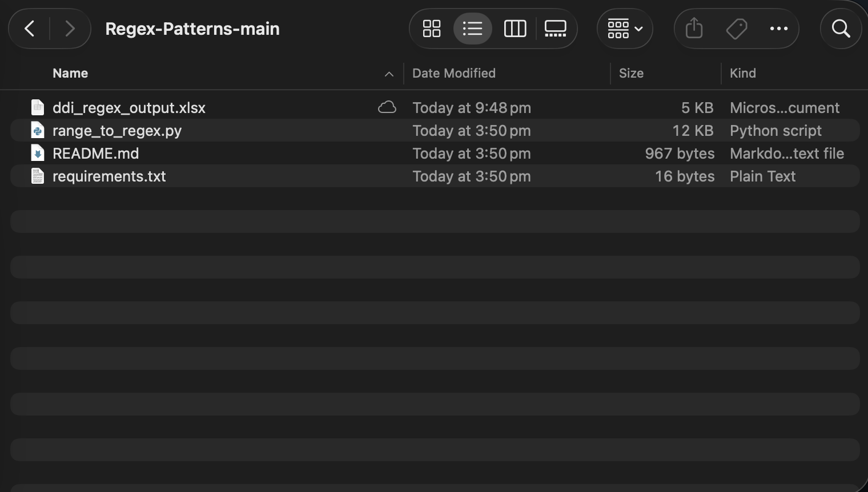Click the Regex-Patterns-main window title
The height and width of the screenshot is (492, 868).
[192, 29]
